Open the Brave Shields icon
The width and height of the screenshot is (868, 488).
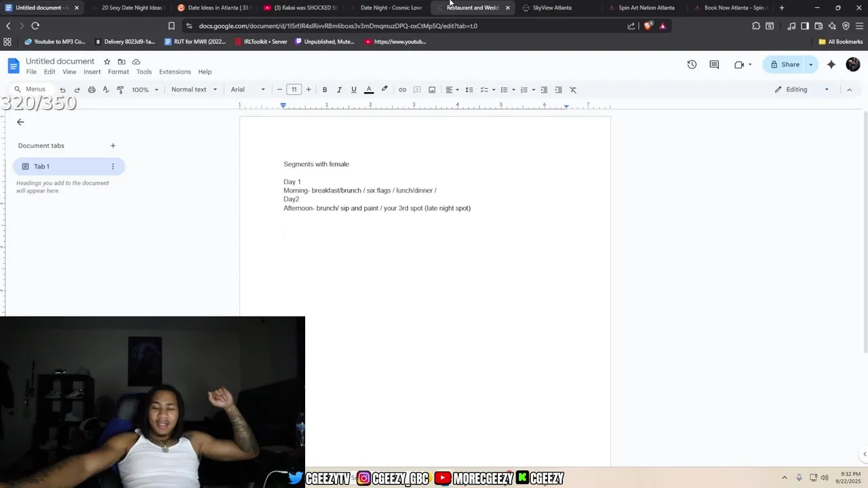click(648, 26)
